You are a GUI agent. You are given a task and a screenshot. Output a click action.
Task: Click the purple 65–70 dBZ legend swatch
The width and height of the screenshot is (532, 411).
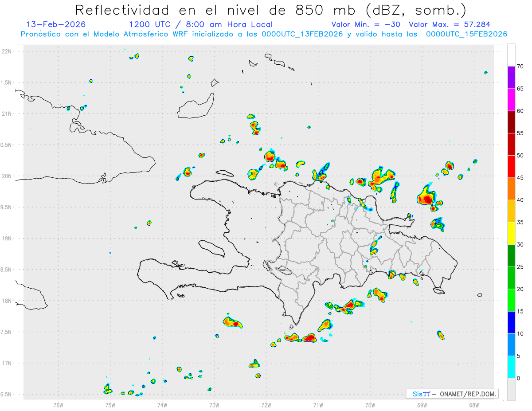coord(511,78)
